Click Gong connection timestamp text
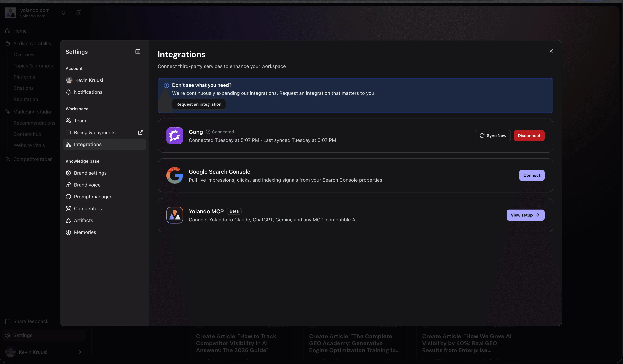623x364 pixels. coord(262,140)
